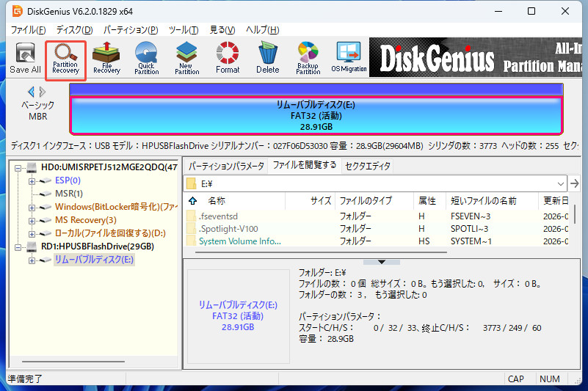Sort by 属性 column header
This screenshot has height=391, width=588.
pos(429,201)
